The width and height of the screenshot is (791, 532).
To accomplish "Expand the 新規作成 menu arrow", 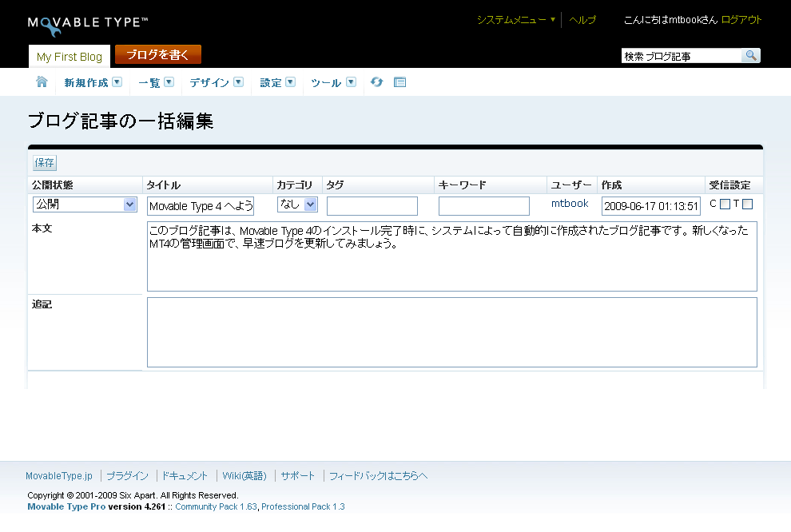I will coord(117,82).
